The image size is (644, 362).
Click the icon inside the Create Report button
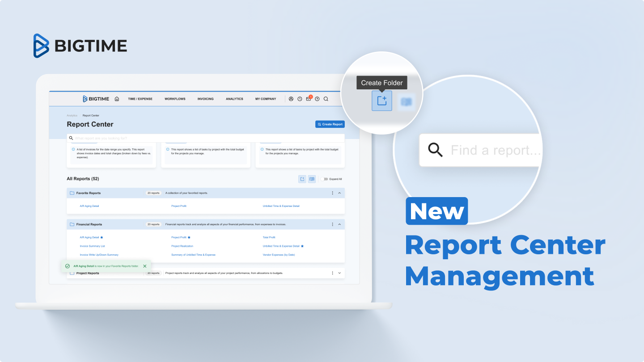319,124
